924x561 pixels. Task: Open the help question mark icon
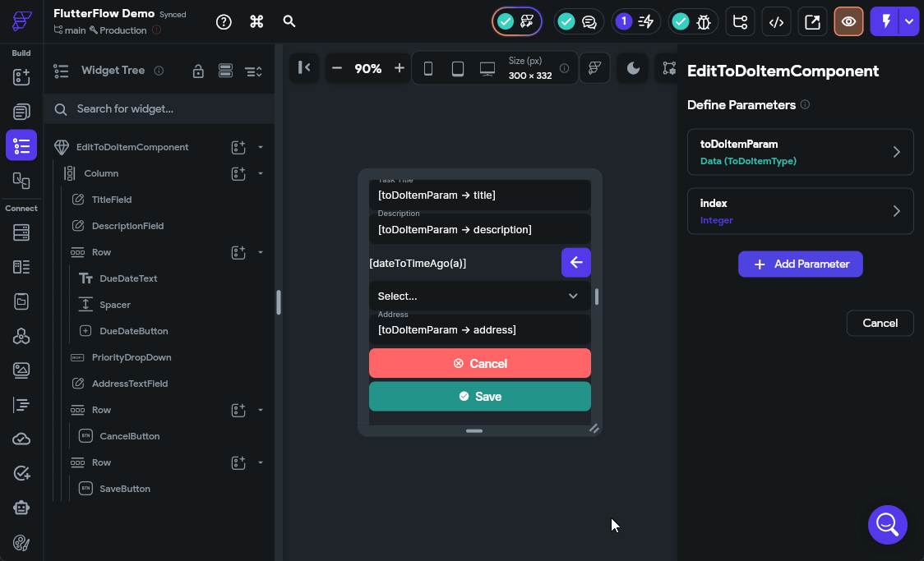click(x=224, y=22)
